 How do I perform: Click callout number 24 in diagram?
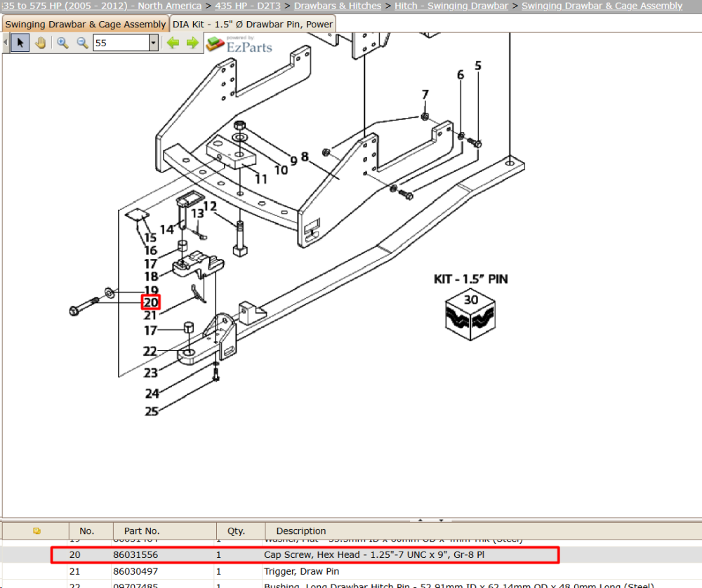pyautogui.click(x=152, y=394)
